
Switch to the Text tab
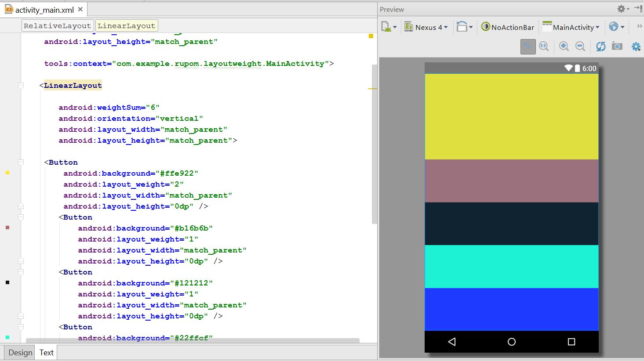47,353
